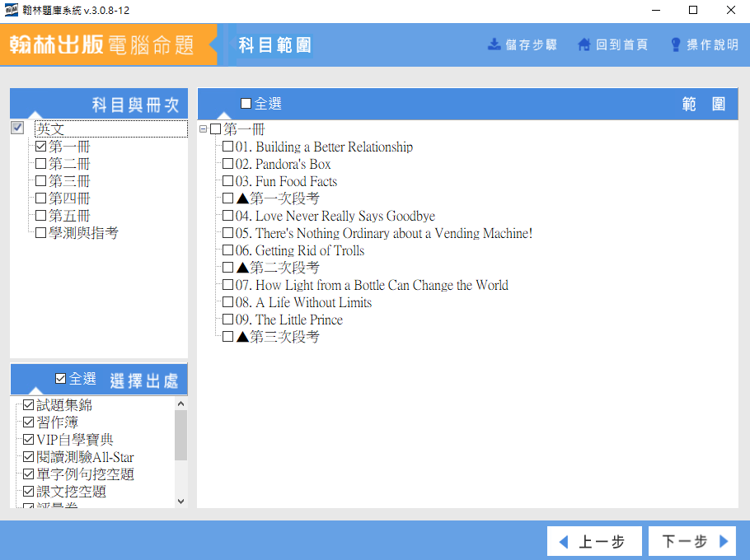750x560 pixels.
Task: Check the 01. Building a Better Relationship box
Action: tap(228, 147)
